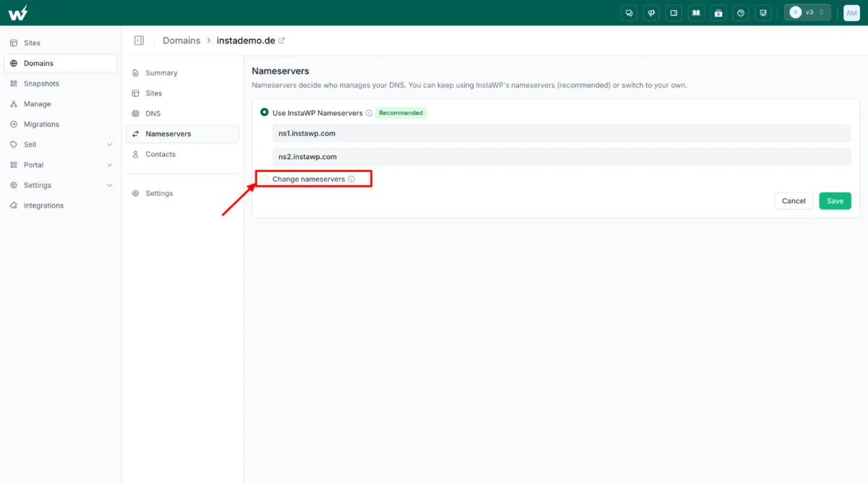
Task: Click the ticket icon in the top bar
Action: [x=674, y=12]
